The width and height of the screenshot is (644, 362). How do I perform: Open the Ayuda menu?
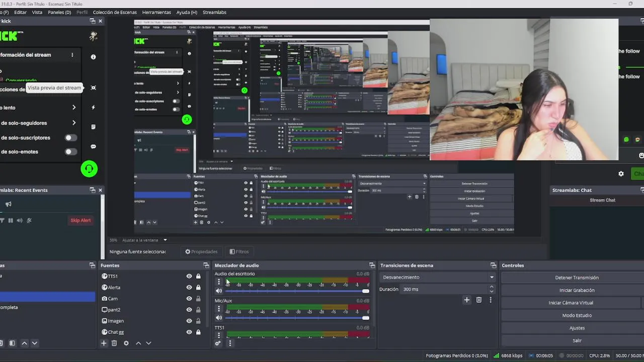[x=187, y=12]
